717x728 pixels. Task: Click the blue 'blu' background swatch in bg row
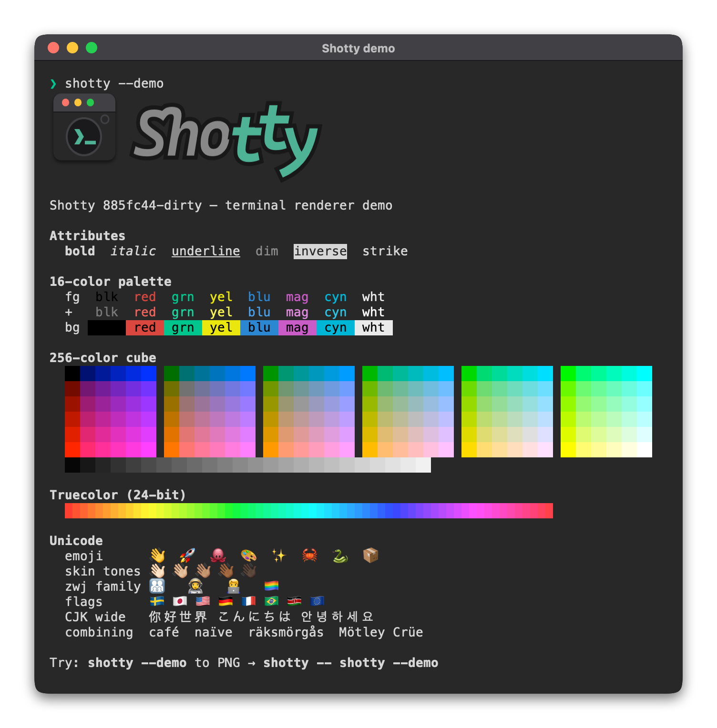(259, 328)
